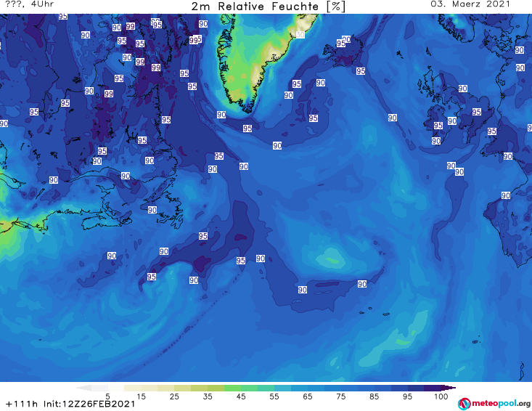Pick the bright green legend swatch above 45
The image size is (532, 411).
pos(232,388)
